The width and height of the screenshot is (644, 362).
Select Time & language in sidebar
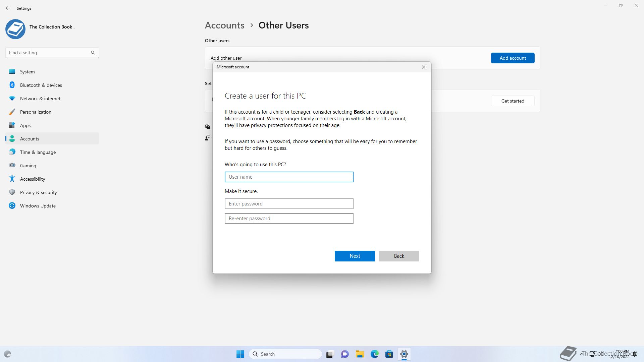[52, 152]
